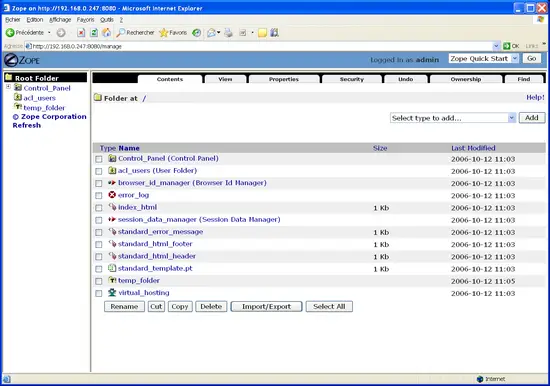
Task: Click the yellow folder toolbar icon
Action: click(x=262, y=33)
